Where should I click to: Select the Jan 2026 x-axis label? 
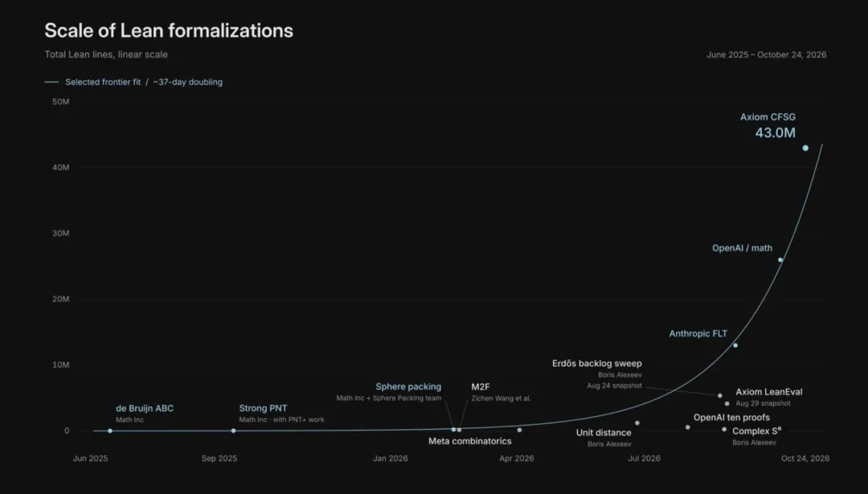(x=391, y=458)
